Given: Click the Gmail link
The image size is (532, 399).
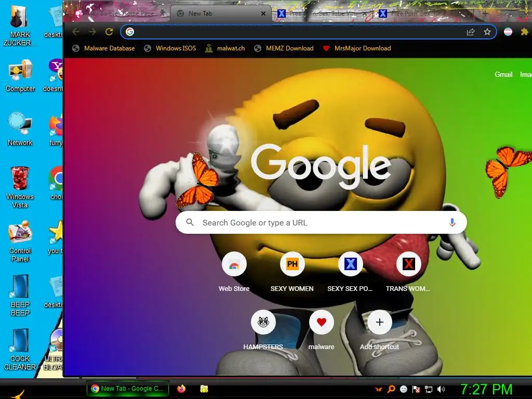Looking at the screenshot, I should pos(503,74).
